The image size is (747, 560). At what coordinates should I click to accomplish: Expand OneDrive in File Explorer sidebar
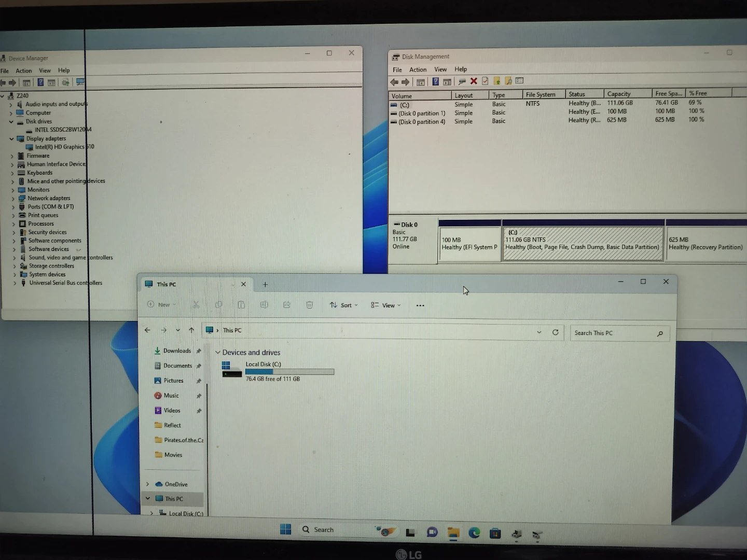[148, 484]
